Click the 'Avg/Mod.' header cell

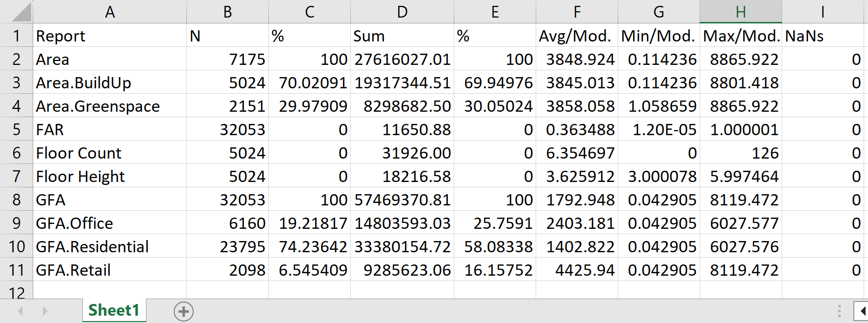(577, 36)
